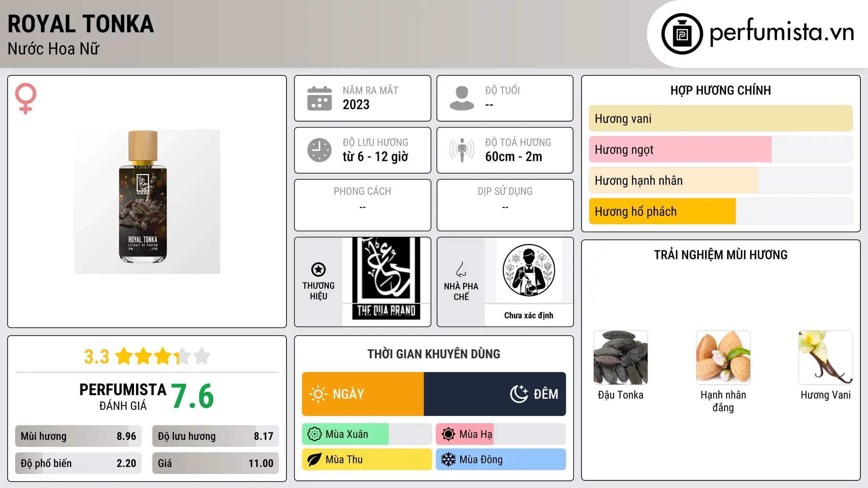
Task: Open The Dua Brand logo image
Action: coord(386,278)
